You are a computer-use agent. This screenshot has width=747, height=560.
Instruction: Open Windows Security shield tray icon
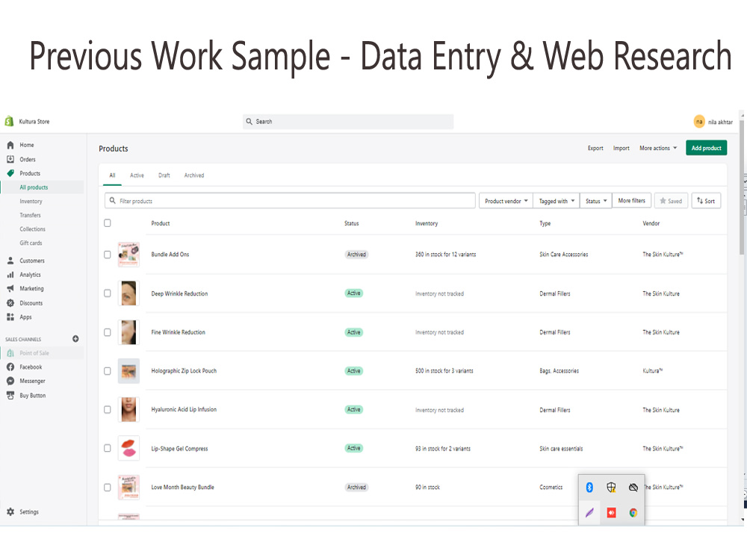(x=611, y=487)
